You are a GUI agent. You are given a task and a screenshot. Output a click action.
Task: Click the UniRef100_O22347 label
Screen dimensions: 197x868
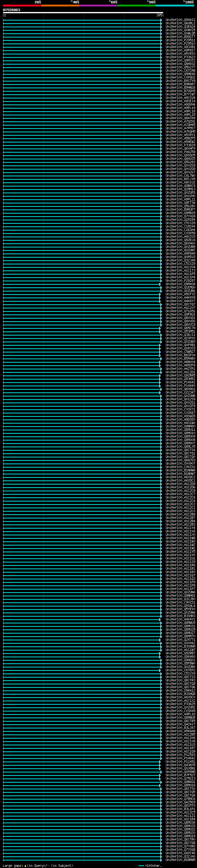[180, 393]
